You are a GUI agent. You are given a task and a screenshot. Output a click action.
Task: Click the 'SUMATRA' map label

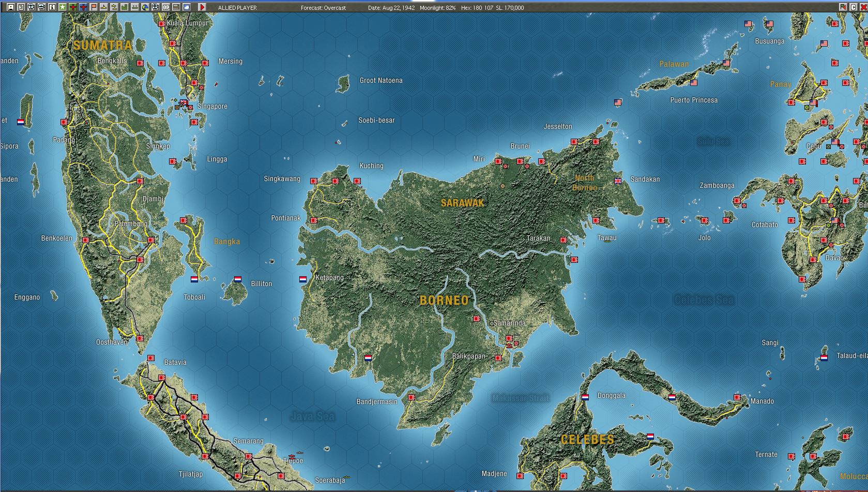click(x=103, y=45)
